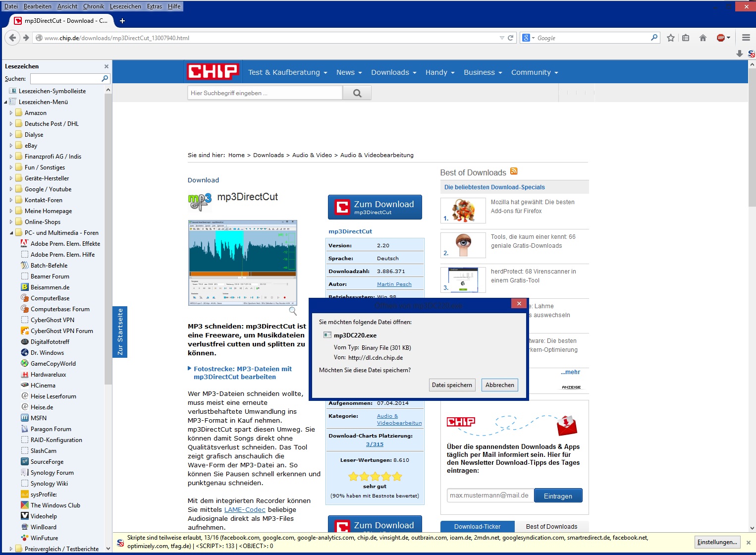Open the ...mehr link
Image resolution: width=756 pixels, height=555 pixels.
tap(570, 372)
